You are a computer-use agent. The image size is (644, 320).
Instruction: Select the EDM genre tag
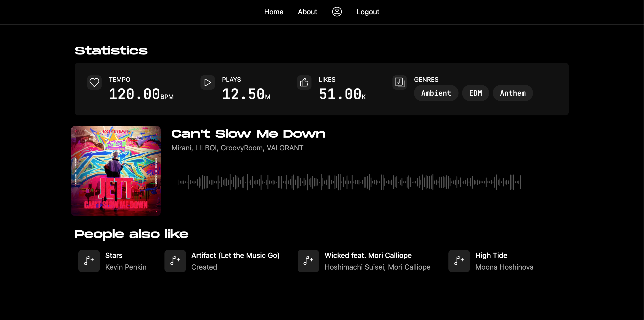(475, 93)
